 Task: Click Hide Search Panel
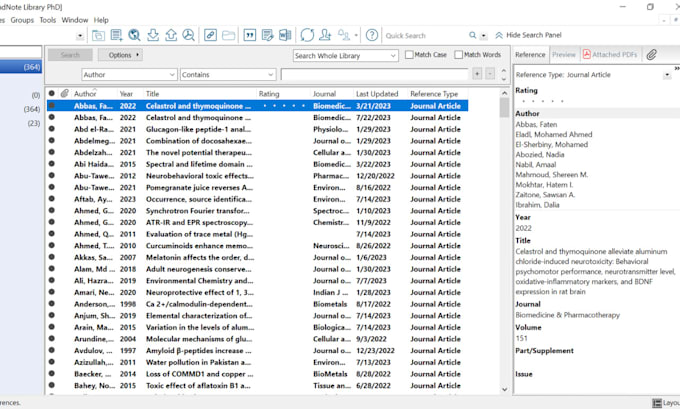pos(528,35)
